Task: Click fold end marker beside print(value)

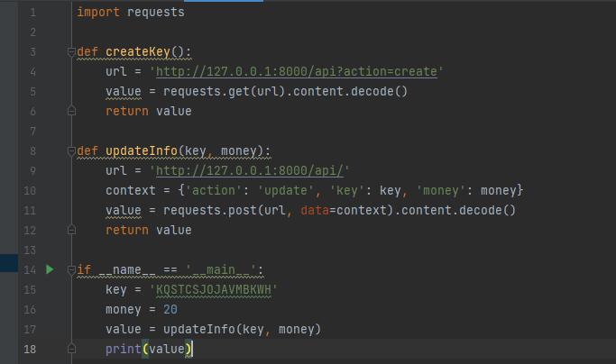Action: tap(71, 349)
